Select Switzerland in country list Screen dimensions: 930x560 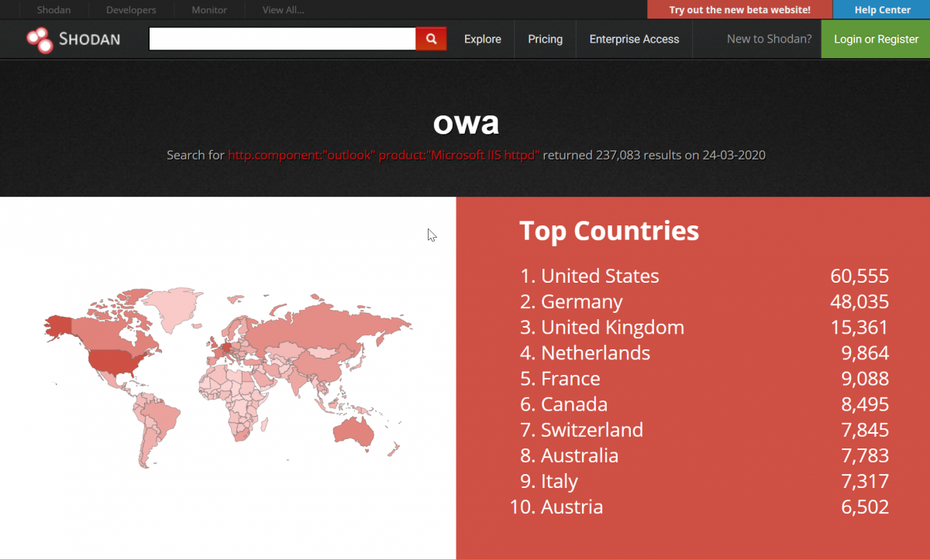592,429
